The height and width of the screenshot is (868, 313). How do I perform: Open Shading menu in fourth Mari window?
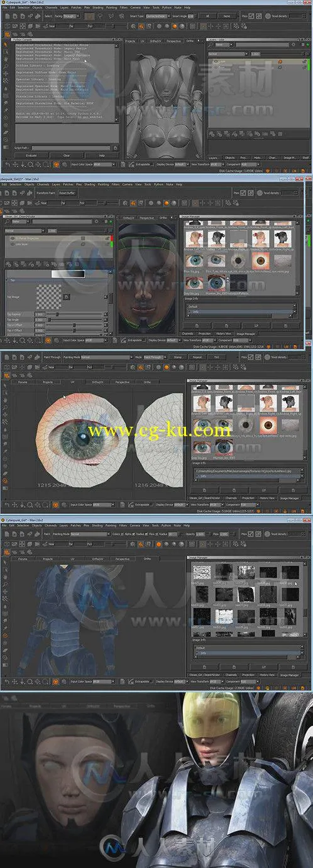(97, 525)
